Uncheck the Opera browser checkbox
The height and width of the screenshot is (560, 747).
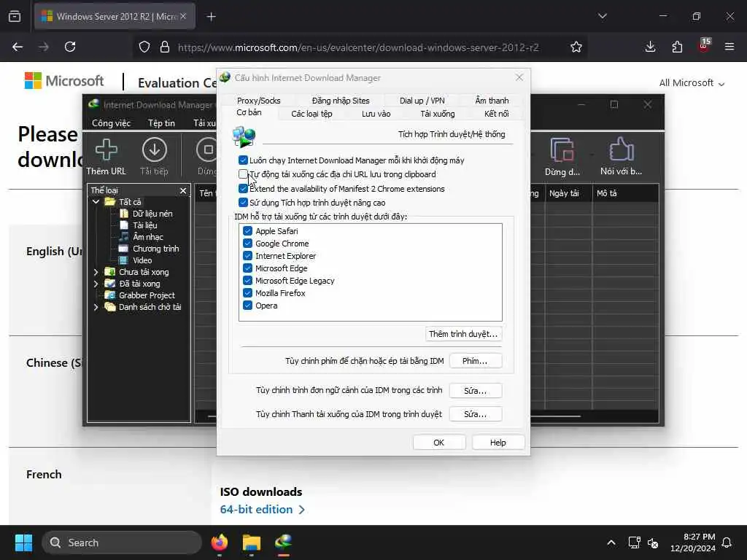(247, 306)
